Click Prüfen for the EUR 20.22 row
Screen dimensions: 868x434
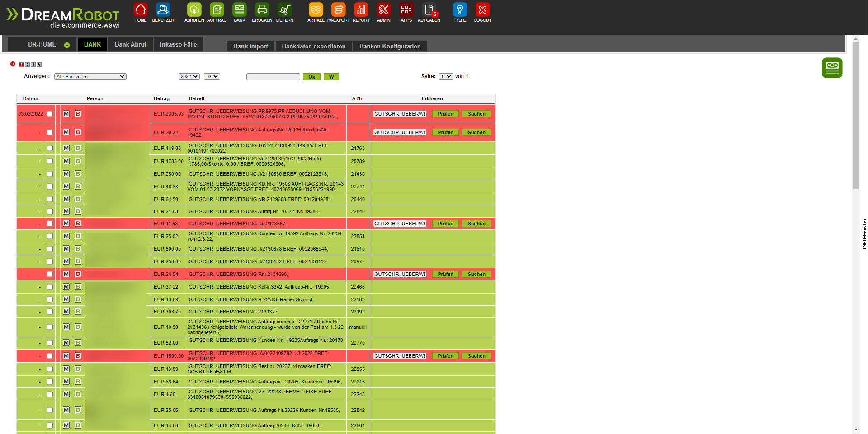point(445,132)
